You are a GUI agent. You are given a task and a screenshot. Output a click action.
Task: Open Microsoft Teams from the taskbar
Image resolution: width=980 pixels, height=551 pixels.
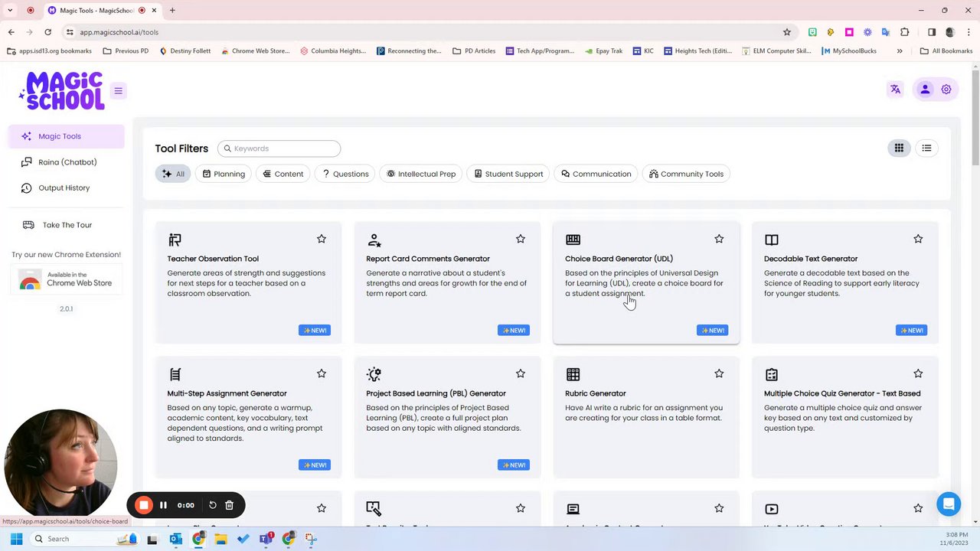tap(266, 539)
